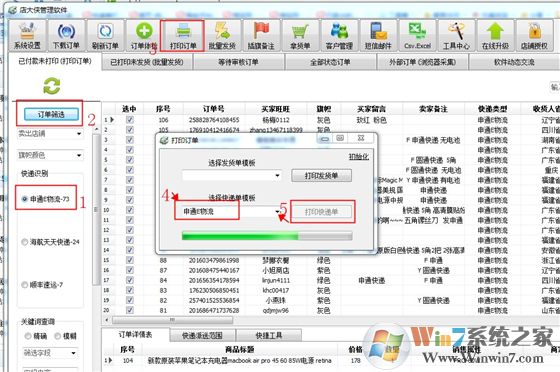The width and height of the screenshot is (560, 372).
Task: Click the 初始化 link in dialog
Action: pos(359,156)
